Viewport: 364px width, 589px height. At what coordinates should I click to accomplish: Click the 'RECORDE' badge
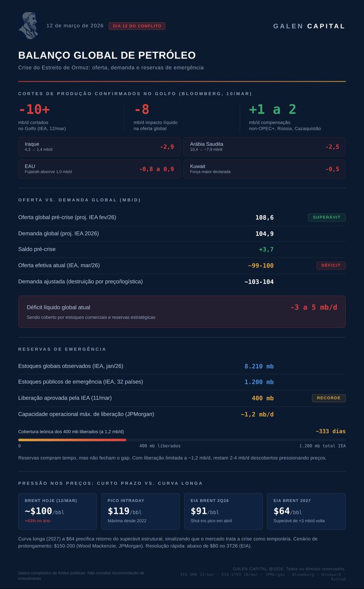point(329,398)
